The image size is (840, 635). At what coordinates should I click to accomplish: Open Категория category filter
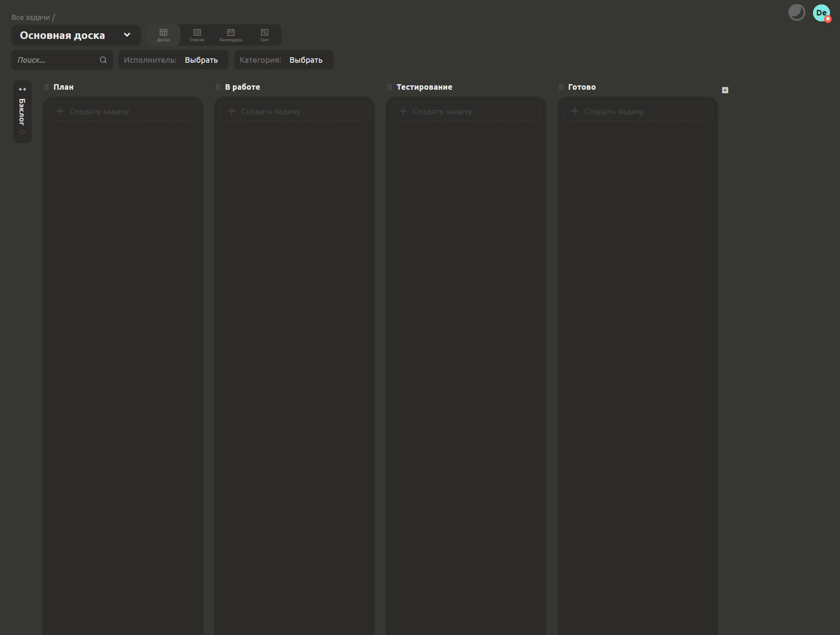284,60
